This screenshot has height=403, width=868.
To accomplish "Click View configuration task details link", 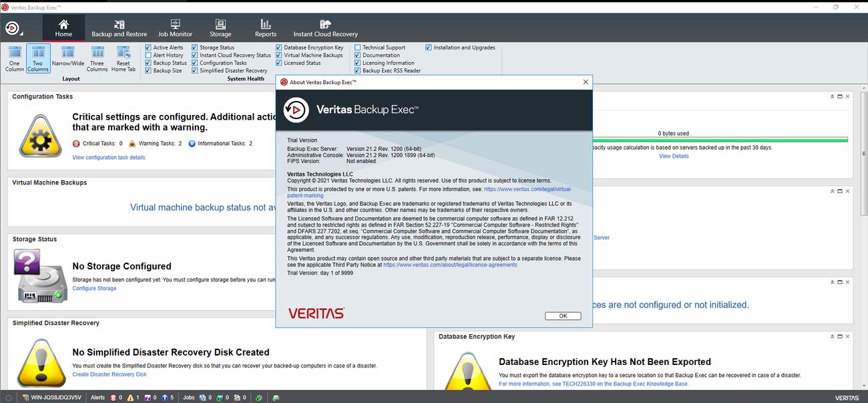I will click(x=109, y=157).
